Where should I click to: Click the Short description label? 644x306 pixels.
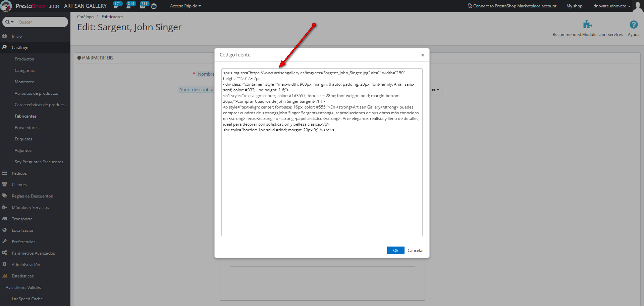197,89
